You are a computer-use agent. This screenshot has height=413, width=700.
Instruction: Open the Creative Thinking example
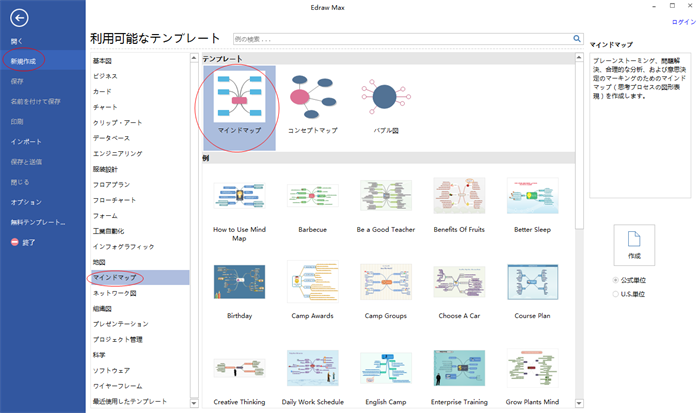pyautogui.click(x=239, y=368)
